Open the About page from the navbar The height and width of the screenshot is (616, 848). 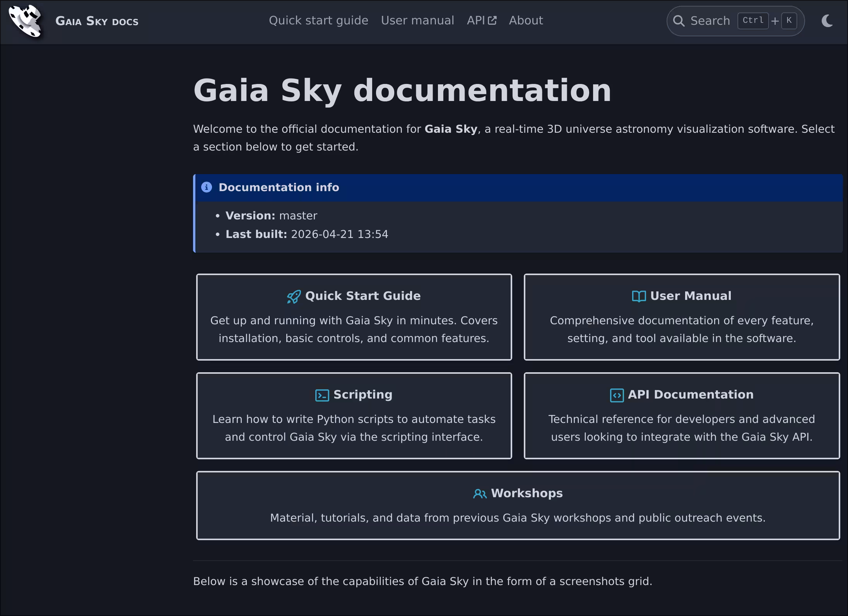click(526, 21)
